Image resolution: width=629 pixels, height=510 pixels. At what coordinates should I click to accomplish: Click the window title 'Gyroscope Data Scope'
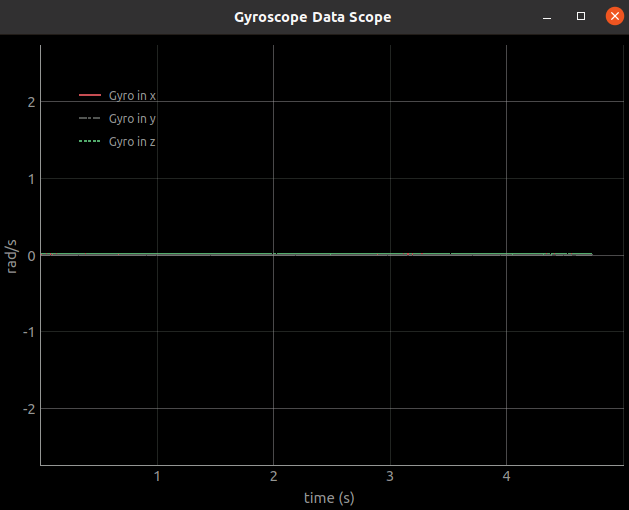(312, 17)
